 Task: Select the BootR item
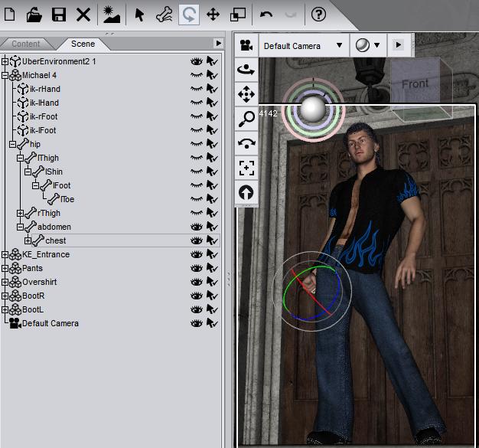point(34,296)
